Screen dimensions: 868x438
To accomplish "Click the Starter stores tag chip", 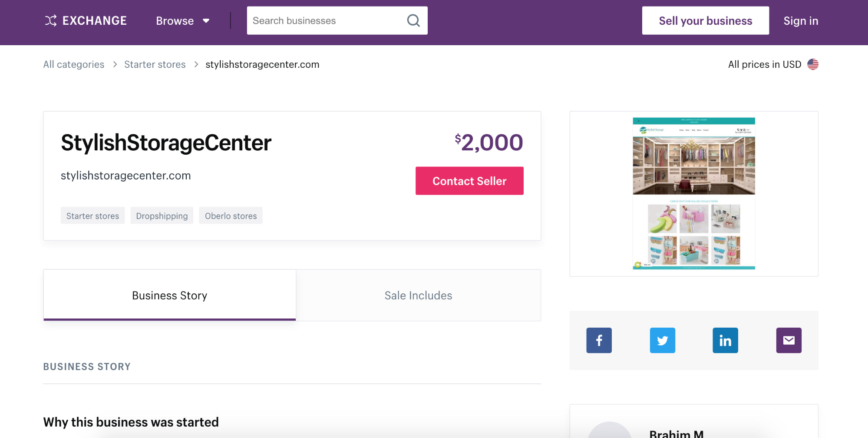I will point(92,216).
